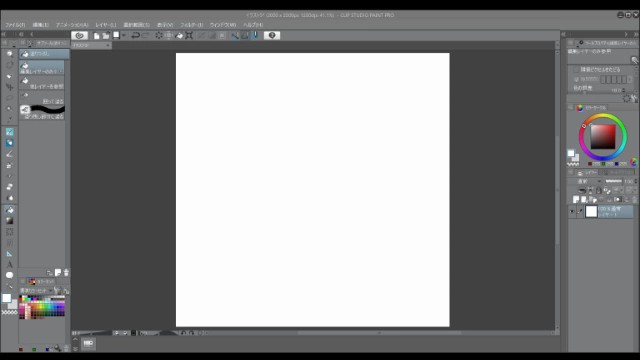Screen dimensions: 640x360
Task: Open the CLIP STUDIO support help icon
Action: 272,36
